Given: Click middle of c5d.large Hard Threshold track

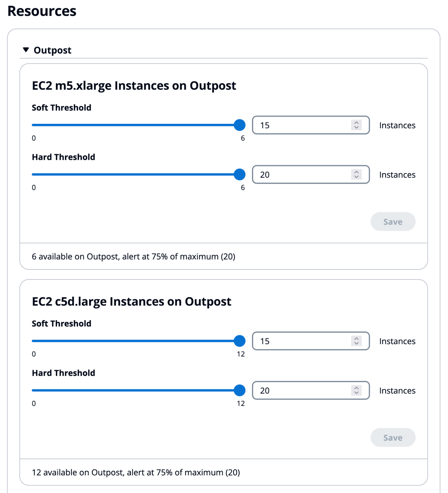Looking at the screenshot, I should click(136, 390).
